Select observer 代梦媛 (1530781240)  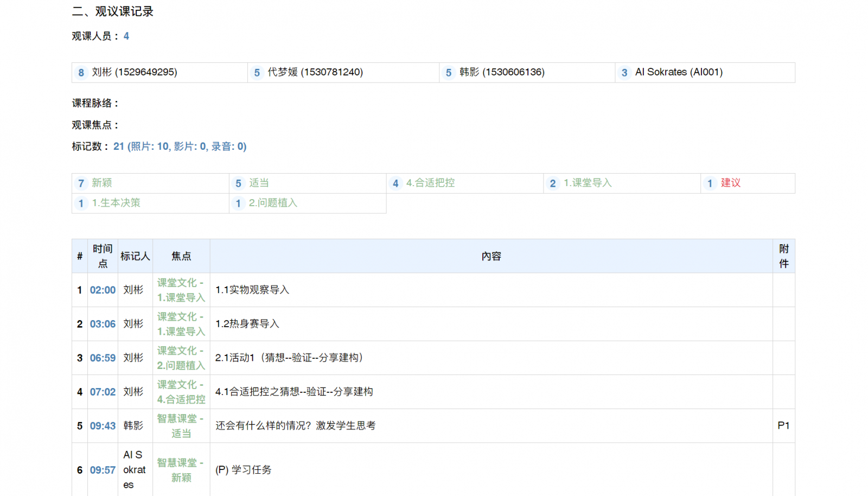(x=315, y=72)
